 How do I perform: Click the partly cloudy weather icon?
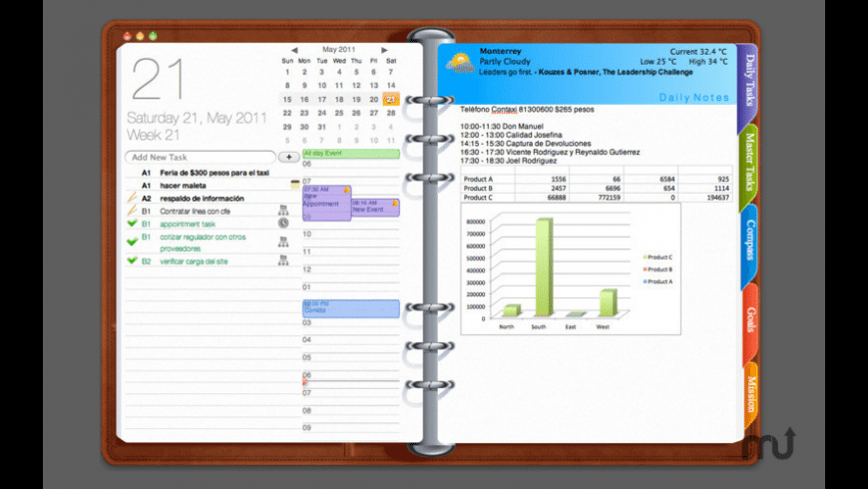tap(461, 64)
